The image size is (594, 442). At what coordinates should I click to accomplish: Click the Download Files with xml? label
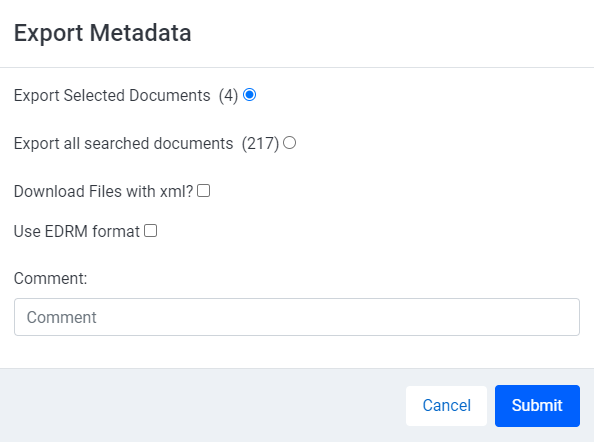(103, 191)
